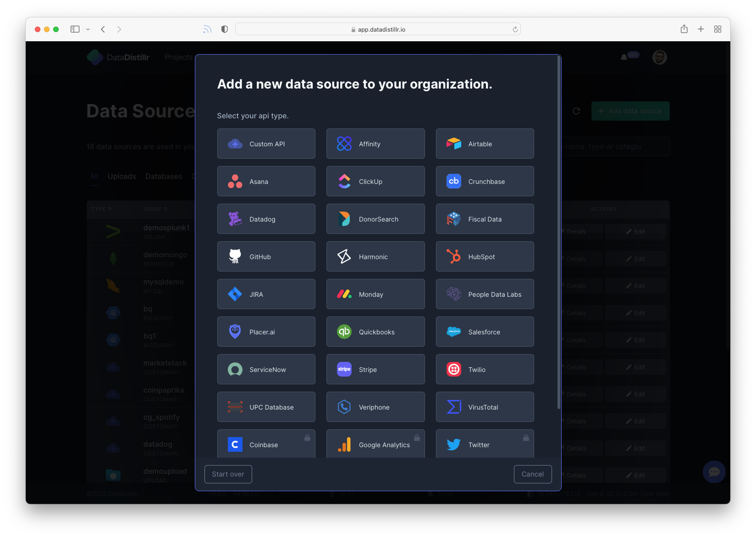Select the HubSpot sprocket icon

coord(454,257)
